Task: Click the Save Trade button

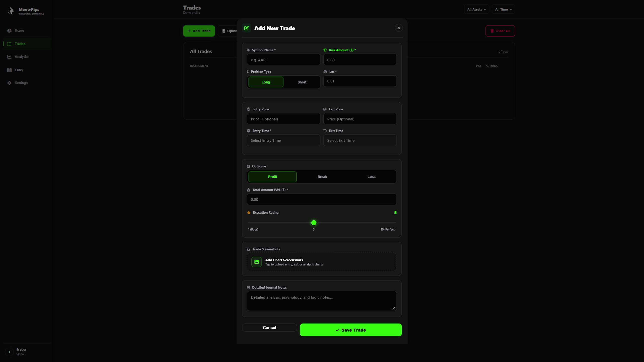Action: [x=351, y=330]
